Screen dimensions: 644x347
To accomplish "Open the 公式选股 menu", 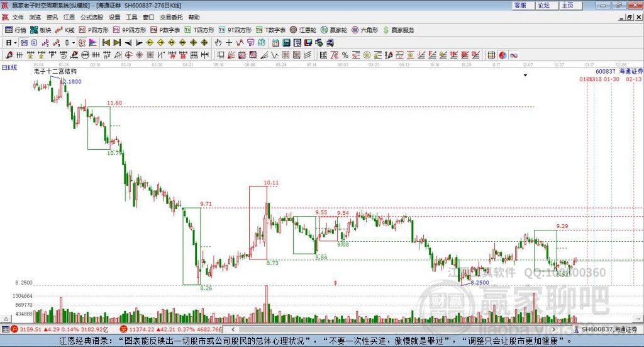I will click(x=92, y=18).
